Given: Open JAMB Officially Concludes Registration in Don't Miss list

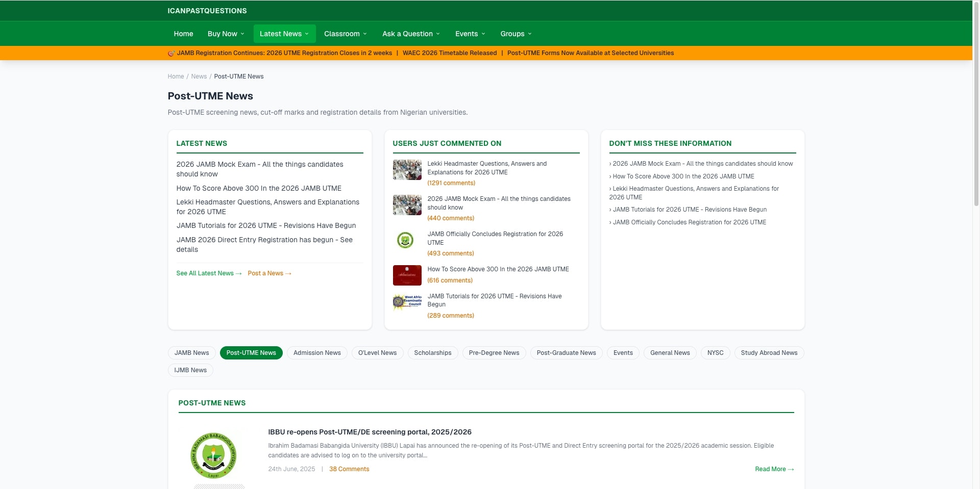Looking at the screenshot, I should pos(688,222).
